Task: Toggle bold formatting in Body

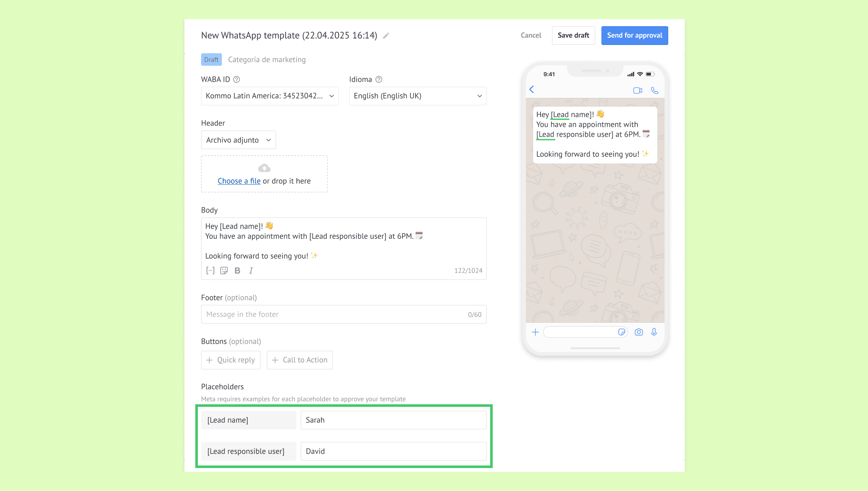Action: pyautogui.click(x=237, y=270)
